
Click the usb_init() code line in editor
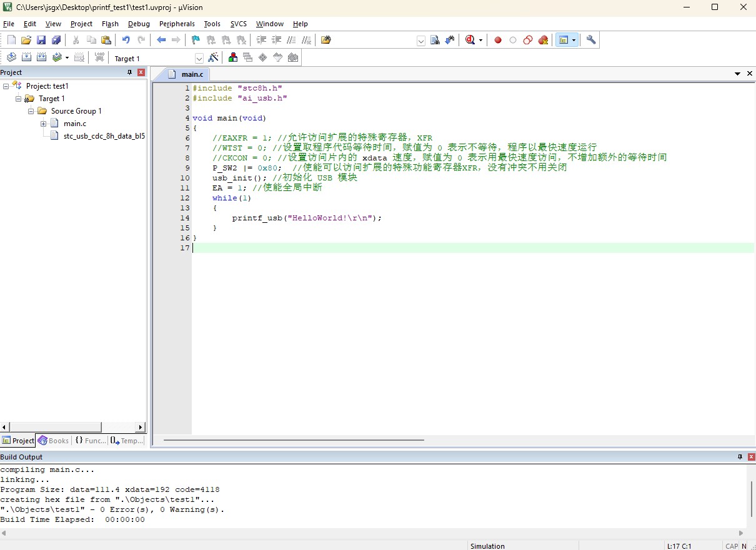point(285,178)
